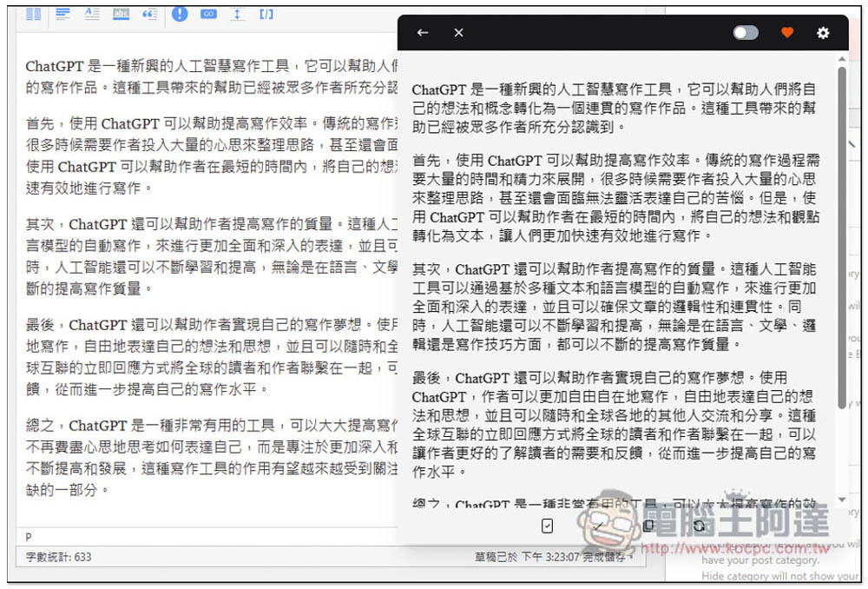Click the panel paragraph starting '首先，使用 ChatGPT'

[x=615, y=198]
